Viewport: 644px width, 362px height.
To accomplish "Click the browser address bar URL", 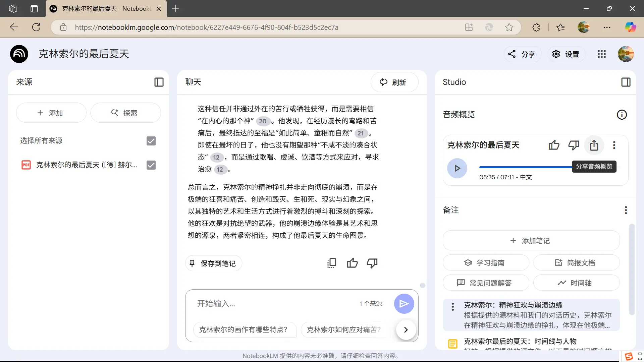I will [207, 27].
